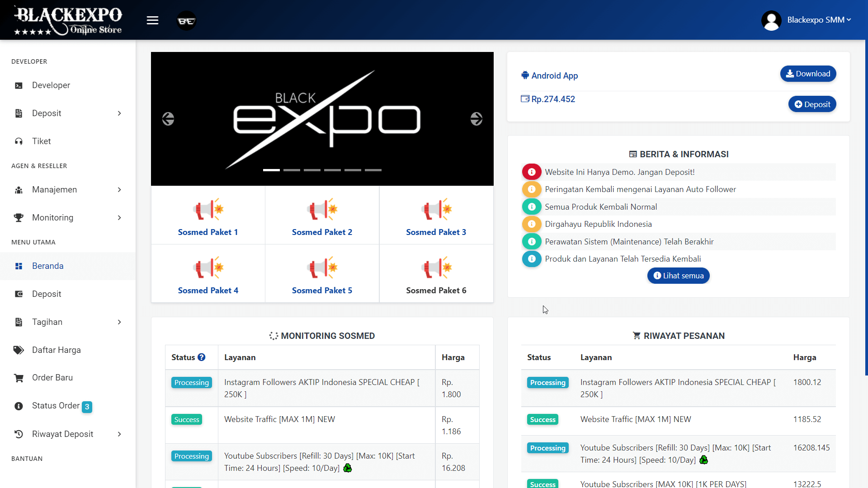Open Sosmed Paket 5 megaphone icon

(x=322, y=267)
